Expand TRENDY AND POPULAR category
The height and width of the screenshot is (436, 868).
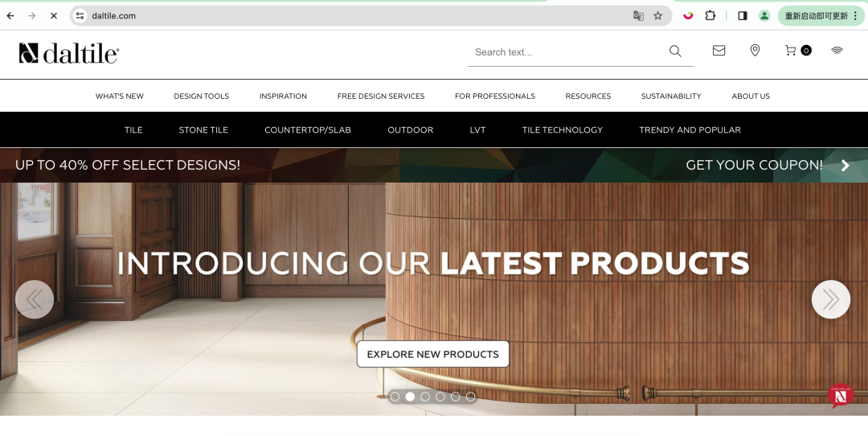coord(690,130)
